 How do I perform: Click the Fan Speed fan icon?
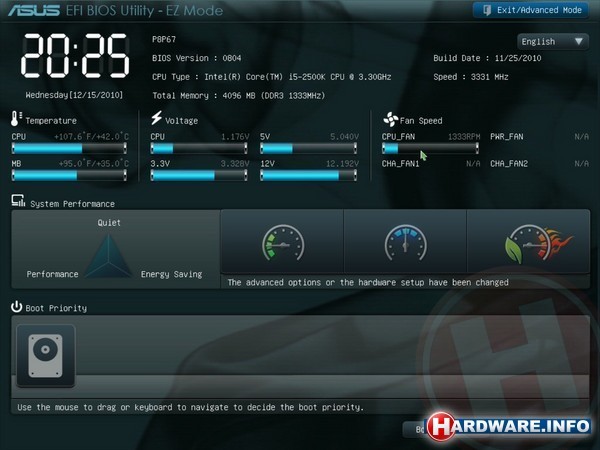391,119
